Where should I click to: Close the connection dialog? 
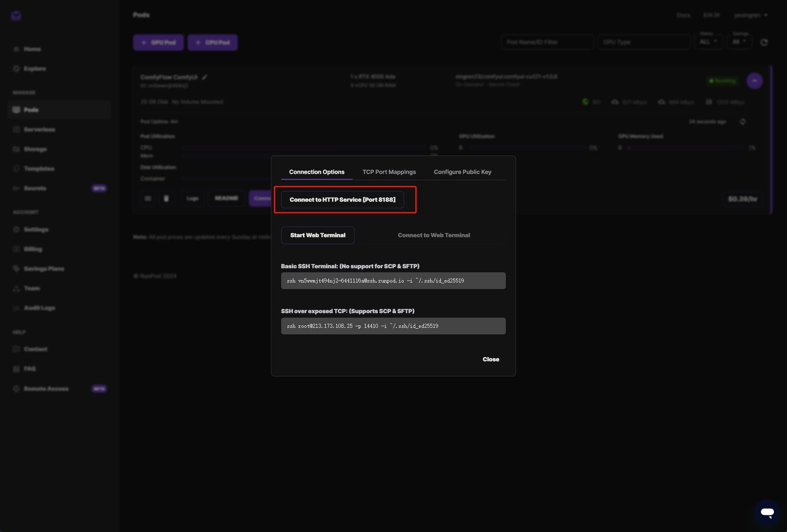(490, 360)
